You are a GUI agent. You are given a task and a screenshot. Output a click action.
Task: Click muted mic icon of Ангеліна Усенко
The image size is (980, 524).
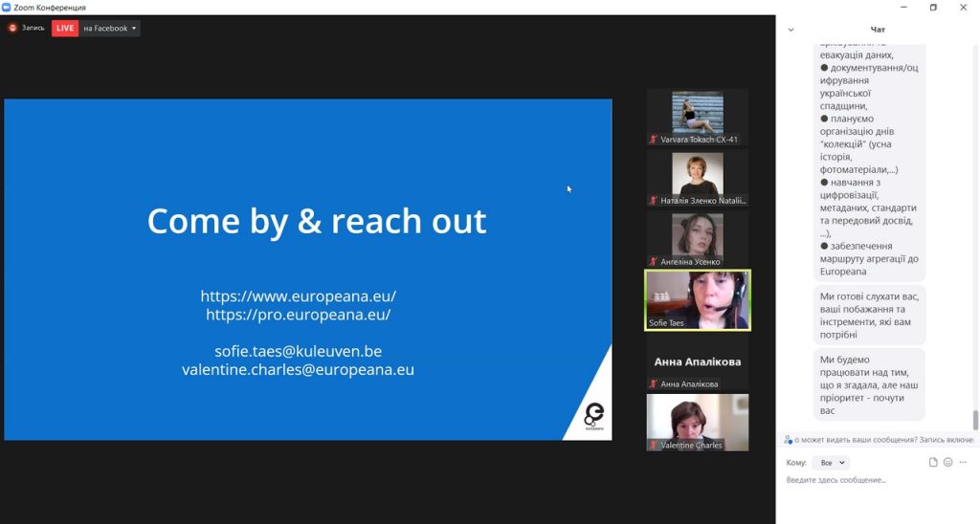pyautogui.click(x=653, y=262)
